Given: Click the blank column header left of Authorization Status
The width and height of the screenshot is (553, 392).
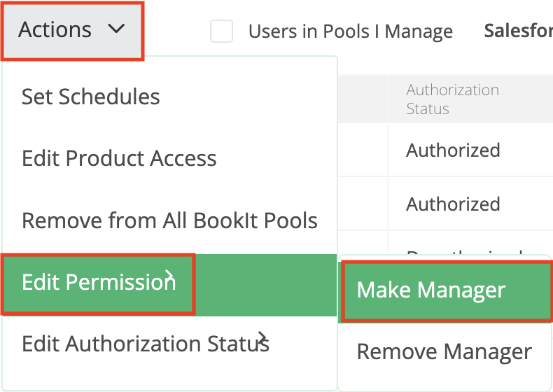Looking at the screenshot, I should pos(363,99).
